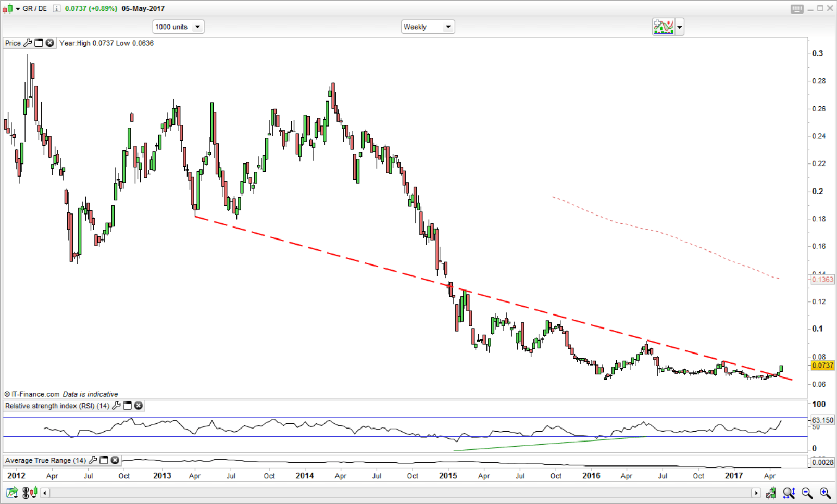This screenshot has width=837, height=504.
Task: Click the add indicator chart icon
Action: point(663,27)
